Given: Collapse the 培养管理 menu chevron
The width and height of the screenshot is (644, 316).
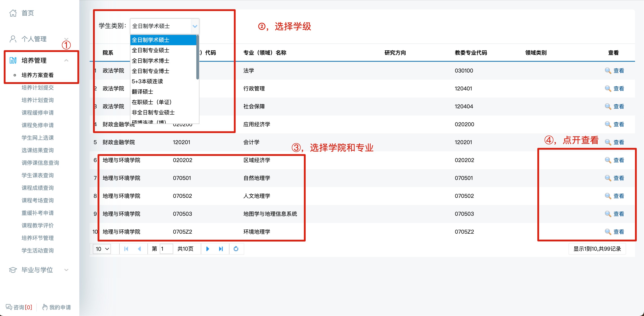Looking at the screenshot, I should (66, 60).
